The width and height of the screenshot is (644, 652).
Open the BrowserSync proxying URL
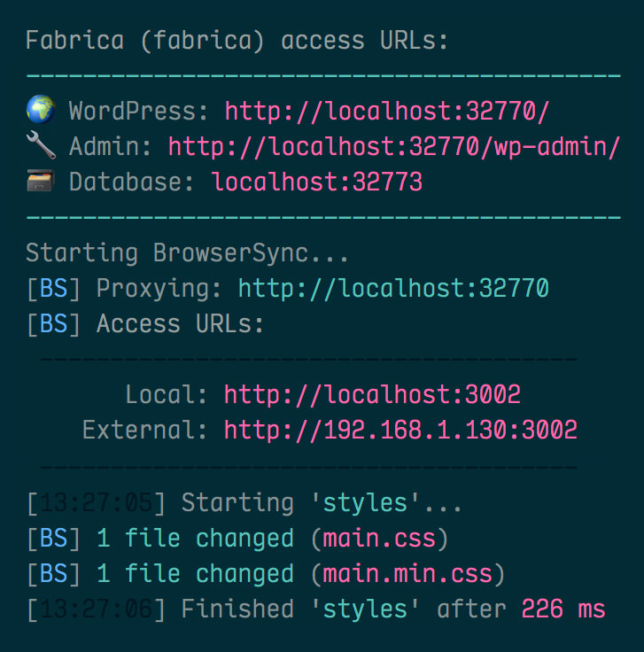tap(393, 289)
